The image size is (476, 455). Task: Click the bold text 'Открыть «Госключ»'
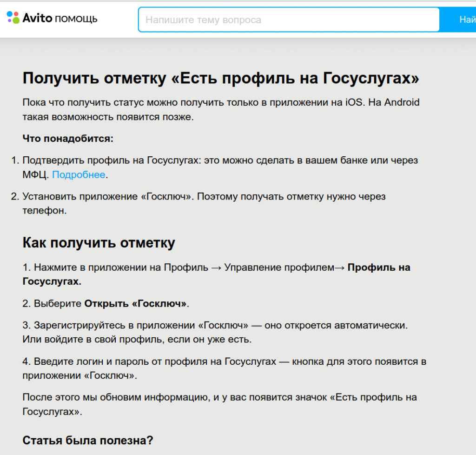point(135,303)
